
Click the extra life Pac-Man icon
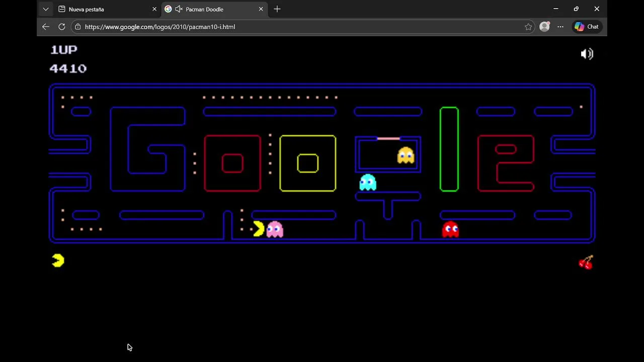pos(58,260)
